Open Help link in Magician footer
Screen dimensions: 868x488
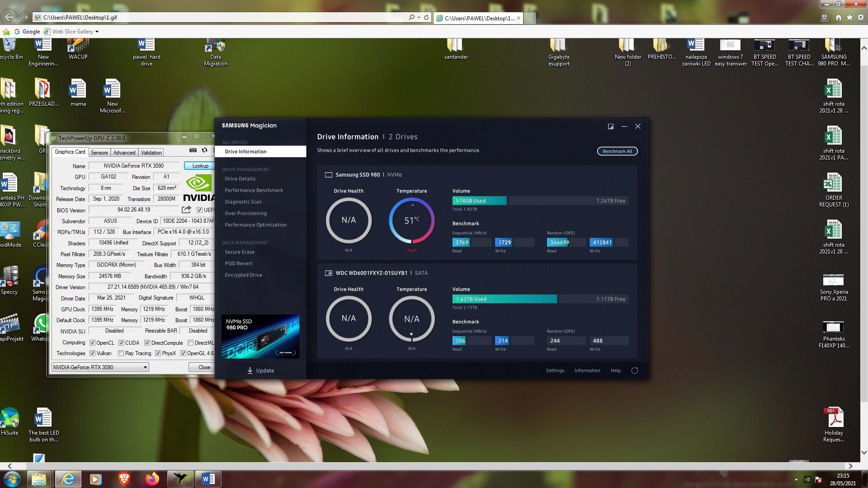click(616, 371)
